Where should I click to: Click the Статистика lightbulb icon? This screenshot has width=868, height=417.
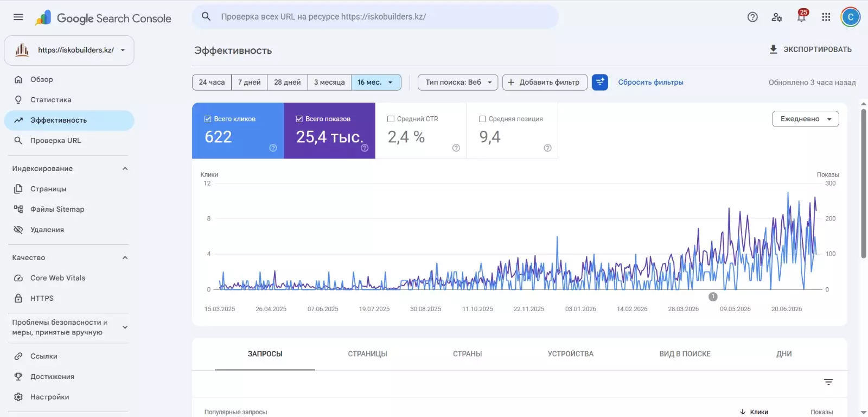(18, 100)
